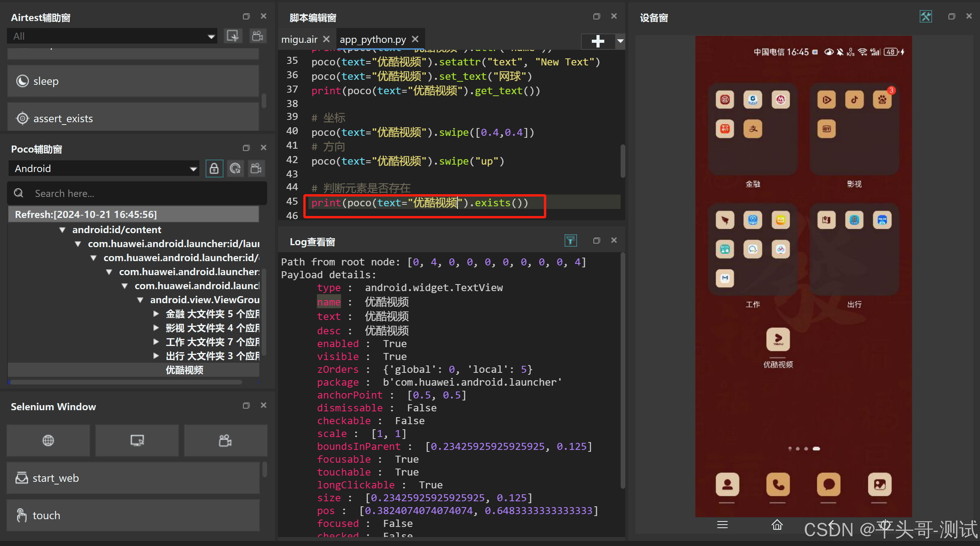Click Selenium screen inspect icon

(x=137, y=441)
